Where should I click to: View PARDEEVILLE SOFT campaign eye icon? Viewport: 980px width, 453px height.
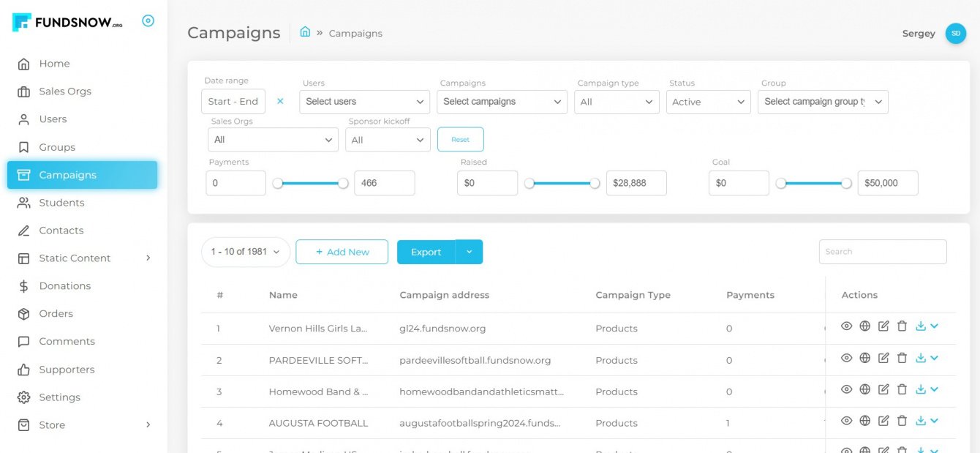pyautogui.click(x=846, y=358)
